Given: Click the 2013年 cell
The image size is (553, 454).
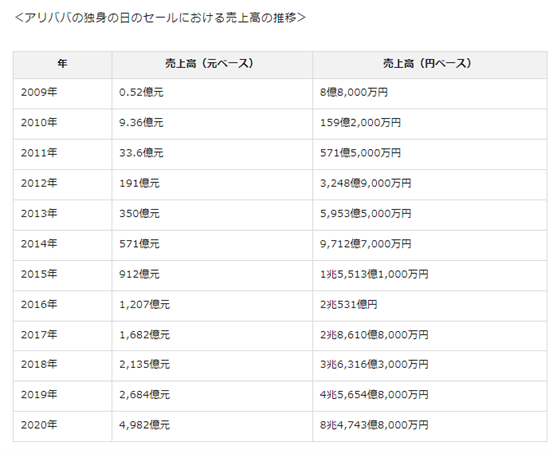Looking at the screenshot, I should 62,215.
